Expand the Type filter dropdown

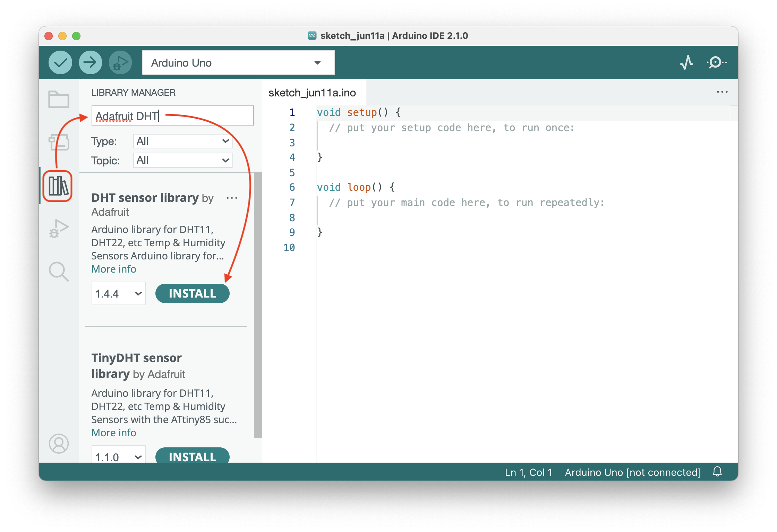[x=183, y=141]
